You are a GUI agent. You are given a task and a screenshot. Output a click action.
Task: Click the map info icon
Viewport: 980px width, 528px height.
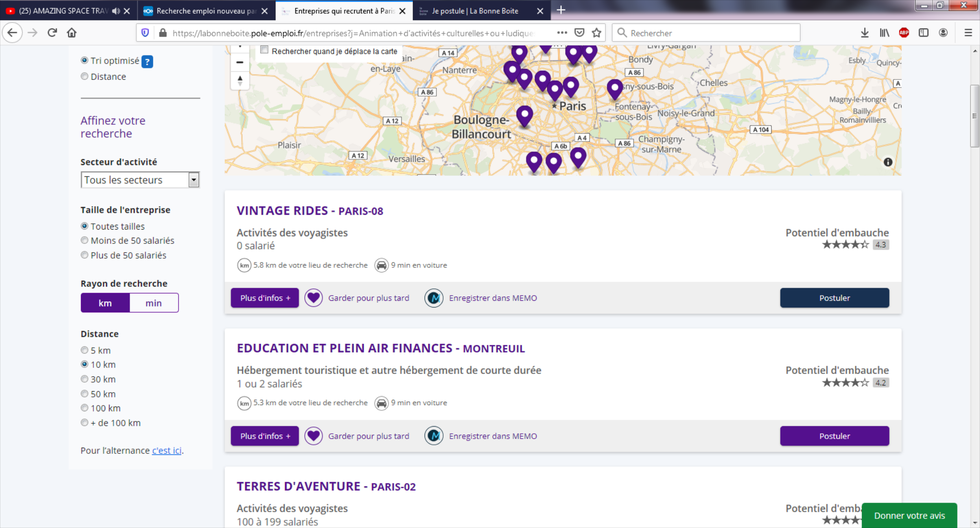(x=888, y=162)
